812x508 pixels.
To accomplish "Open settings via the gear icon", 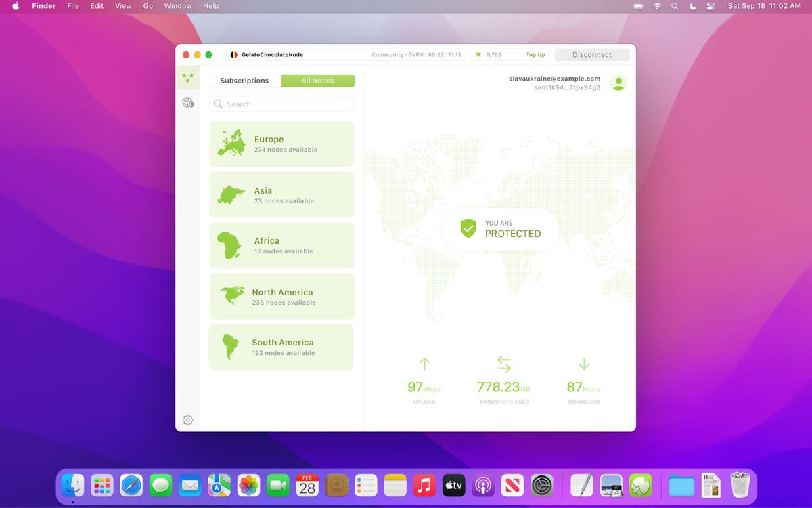I will click(x=187, y=419).
